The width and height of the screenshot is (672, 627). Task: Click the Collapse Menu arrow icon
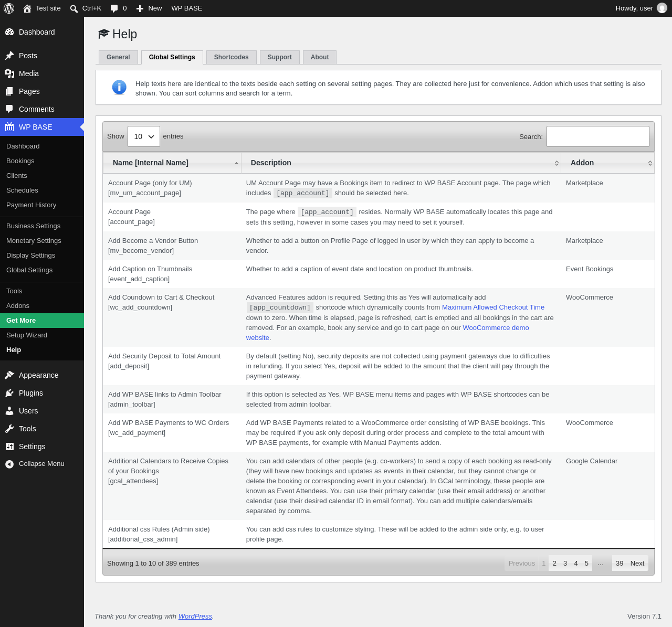9,464
